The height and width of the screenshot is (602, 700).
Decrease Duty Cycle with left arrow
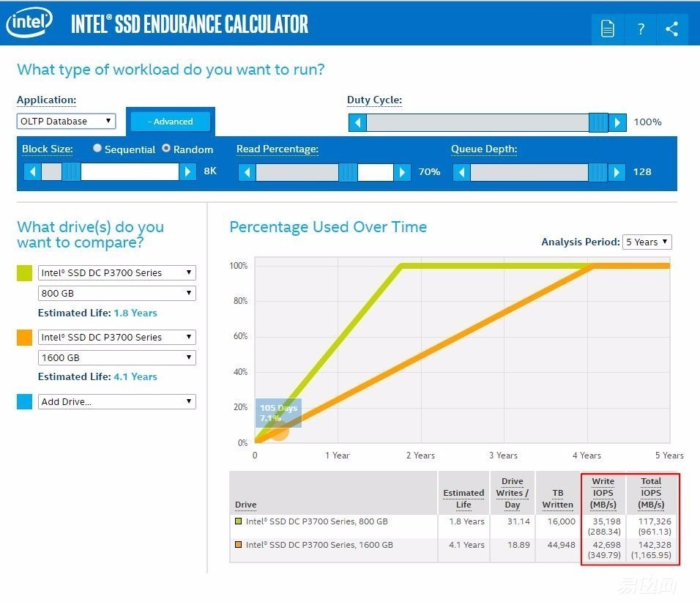point(357,122)
